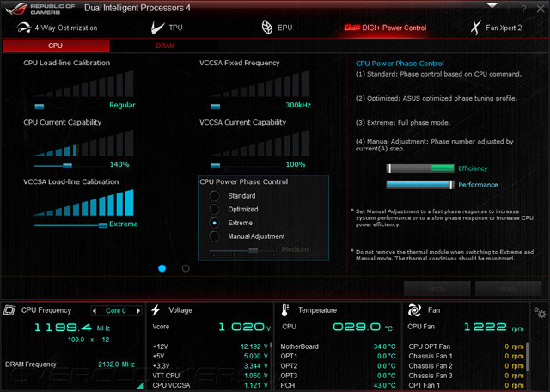Click the Republic of Gamers logo
Image resolution: width=550 pixels, height=392 pixels.
pyautogui.click(x=41, y=9)
